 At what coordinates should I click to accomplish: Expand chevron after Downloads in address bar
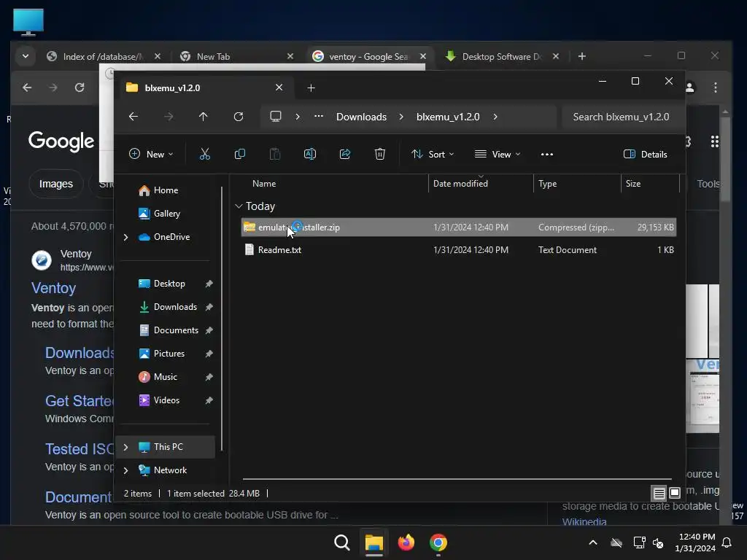[x=401, y=117]
